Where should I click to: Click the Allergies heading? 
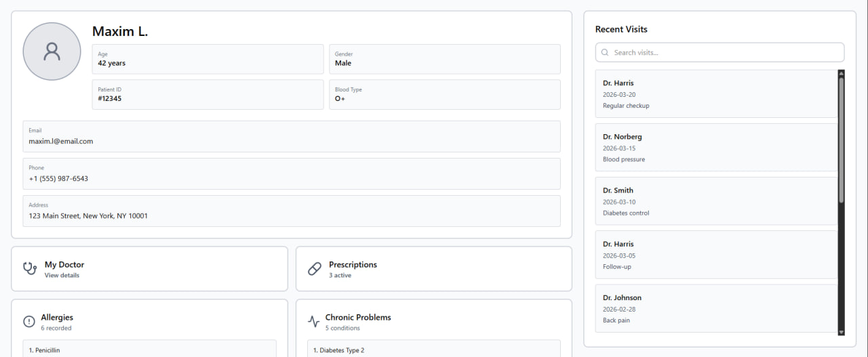[x=57, y=317]
